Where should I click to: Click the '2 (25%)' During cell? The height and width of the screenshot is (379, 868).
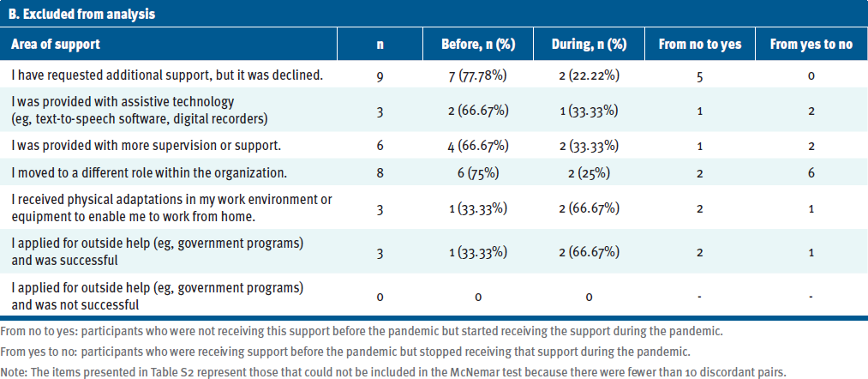coord(589,173)
